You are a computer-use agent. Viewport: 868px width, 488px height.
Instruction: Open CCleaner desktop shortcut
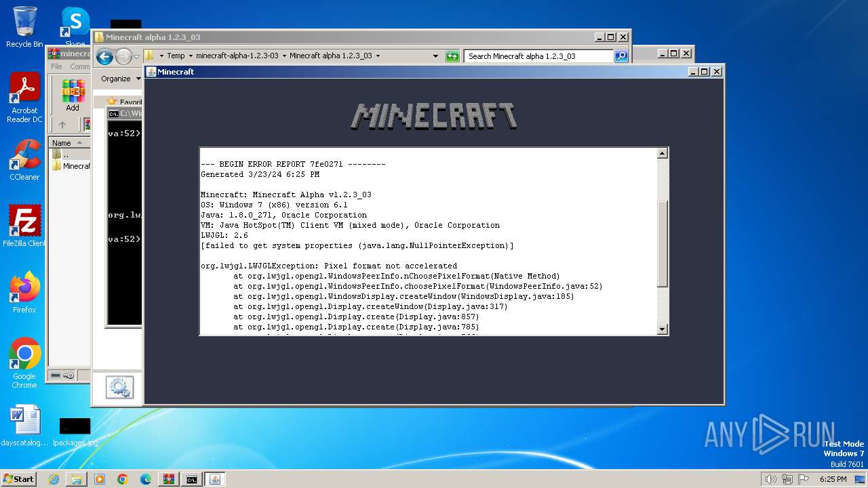(x=24, y=160)
